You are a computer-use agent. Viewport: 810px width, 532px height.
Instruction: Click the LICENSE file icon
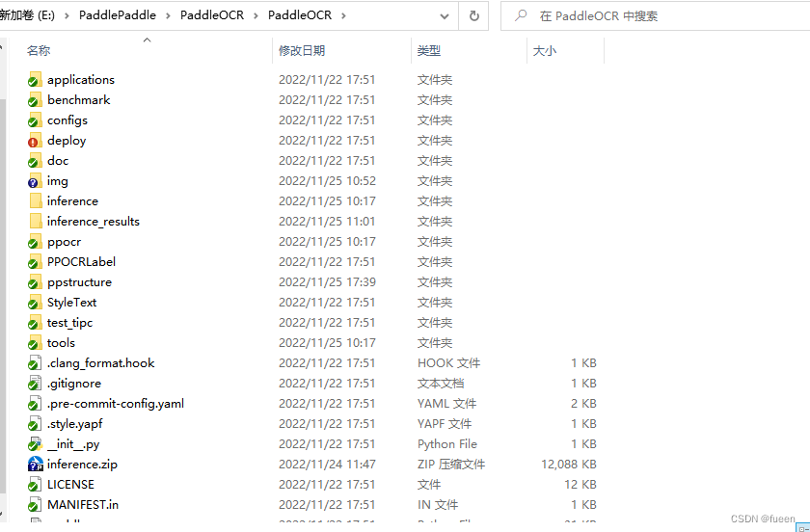pos(35,485)
